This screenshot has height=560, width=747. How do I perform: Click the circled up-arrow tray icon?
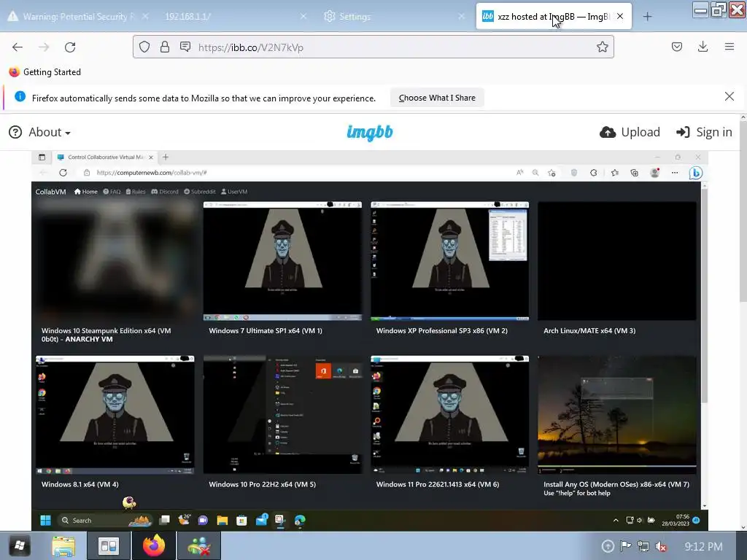click(608, 546)
